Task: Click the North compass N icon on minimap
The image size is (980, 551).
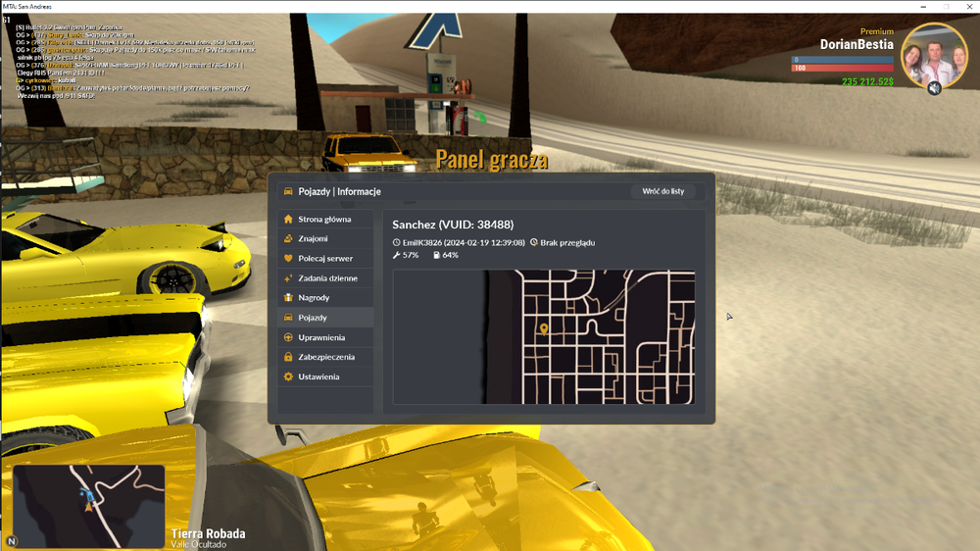Action: (12, 541)
